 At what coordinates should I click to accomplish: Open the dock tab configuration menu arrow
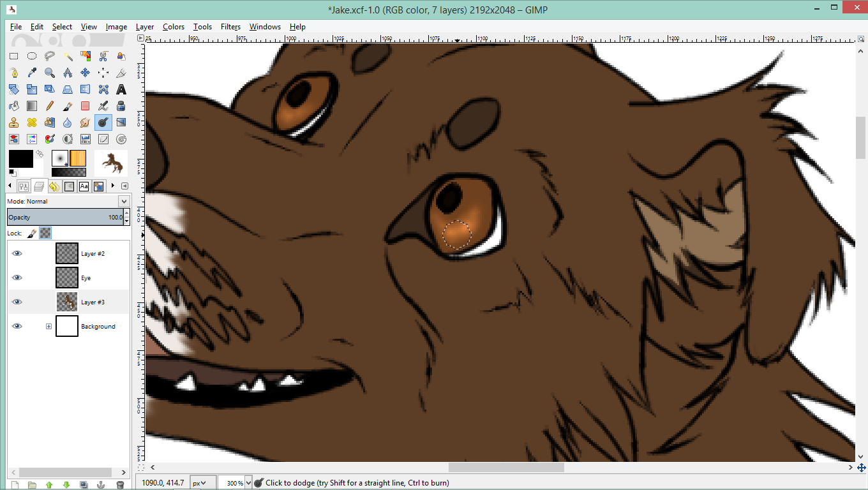tap(124, 186)
